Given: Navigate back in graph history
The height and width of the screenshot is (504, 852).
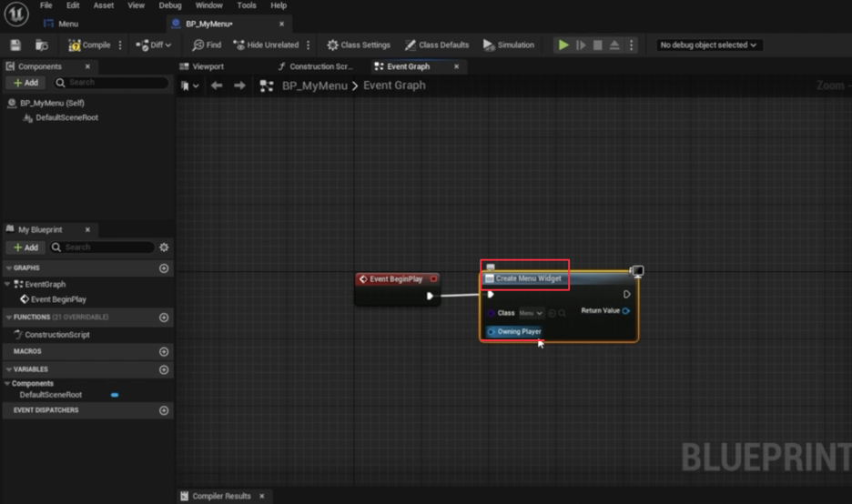Looking at the screenshot, I should tap(217, 86).
